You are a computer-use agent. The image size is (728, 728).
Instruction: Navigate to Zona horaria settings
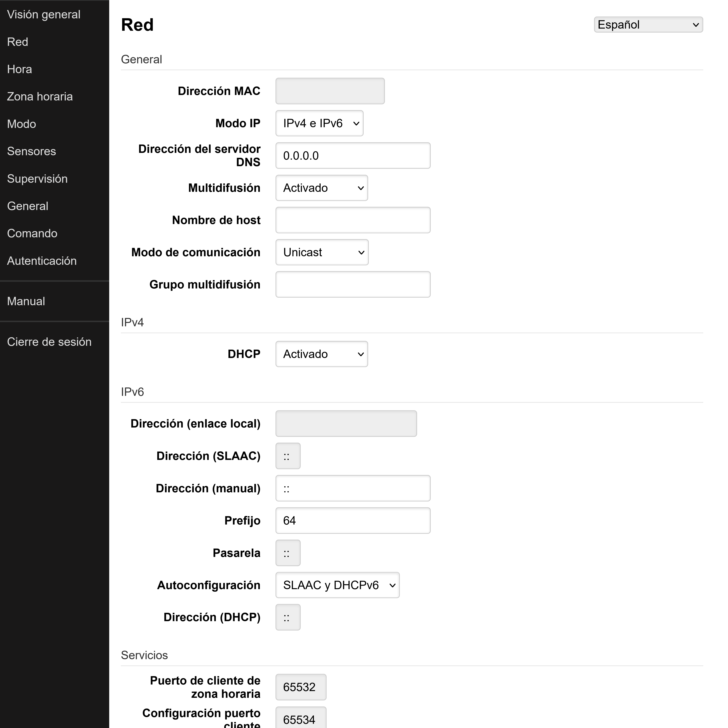pyautogui.click(x=39, y=96)
